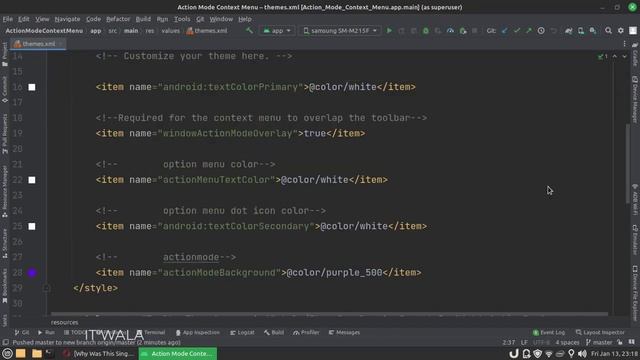The height and width of the screenshot is (360, 640).
Task: Switch to Action Mode Conte... taskbar window
Action: (178, 353)
